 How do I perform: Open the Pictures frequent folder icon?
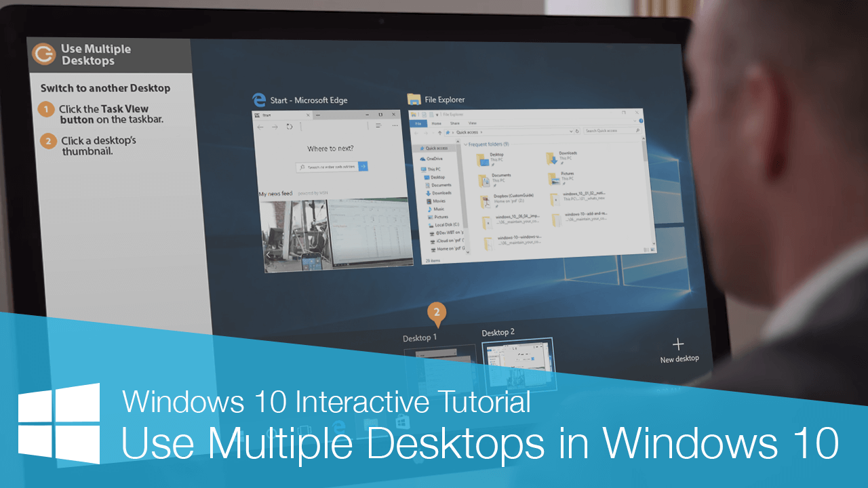(x=554, y=179)
